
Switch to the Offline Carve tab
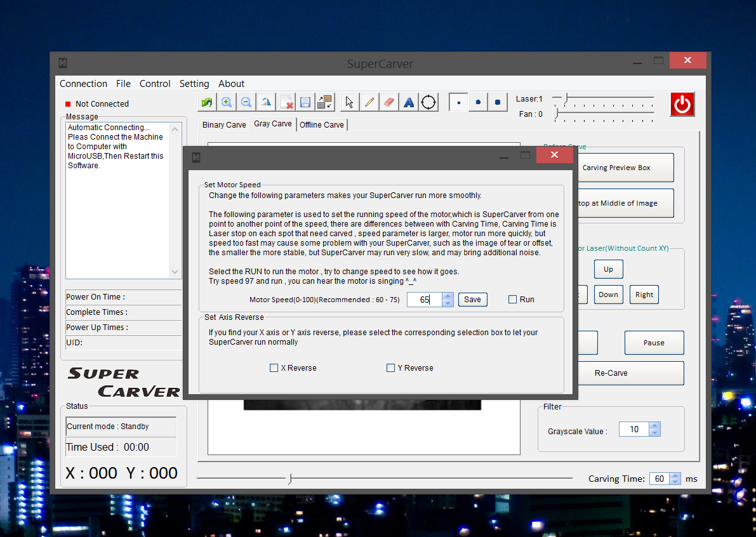click(x=322, y=125)
